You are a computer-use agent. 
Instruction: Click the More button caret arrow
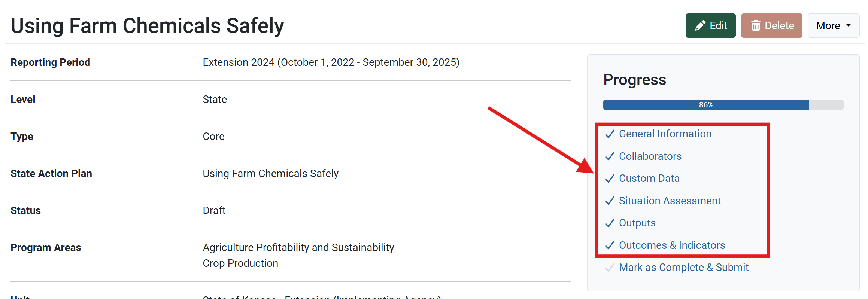[849, 25]
